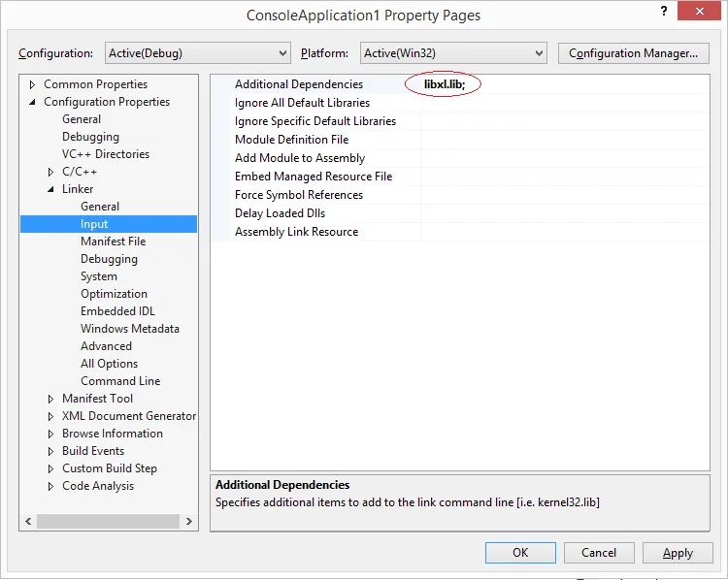Expand the Manifest Tool node arrow
This screenshot has width=728, height=580.
pyautogui.click(x=50, y=399)
